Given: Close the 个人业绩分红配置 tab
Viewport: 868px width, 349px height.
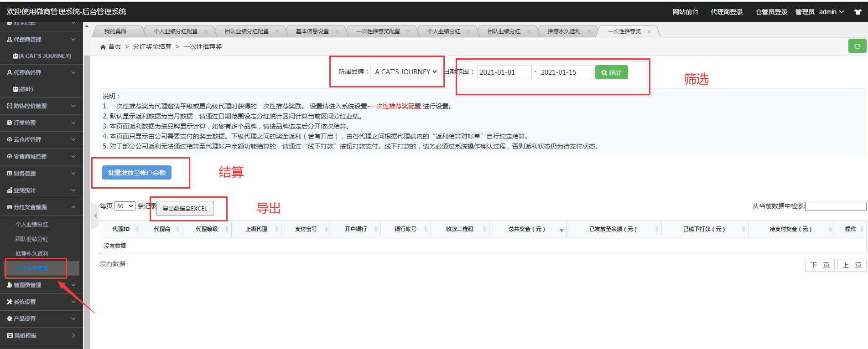Looking at the screenshot, I should tap(206, 31).
